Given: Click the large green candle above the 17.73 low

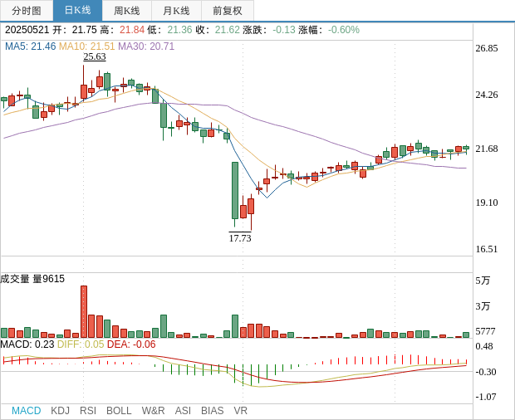Looking at the screenshot, I should tap(235, 190).
